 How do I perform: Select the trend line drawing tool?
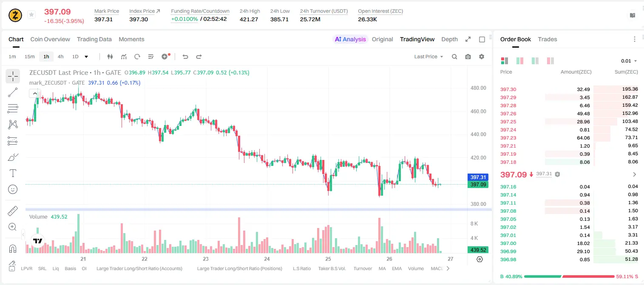[x=13, y=93]
